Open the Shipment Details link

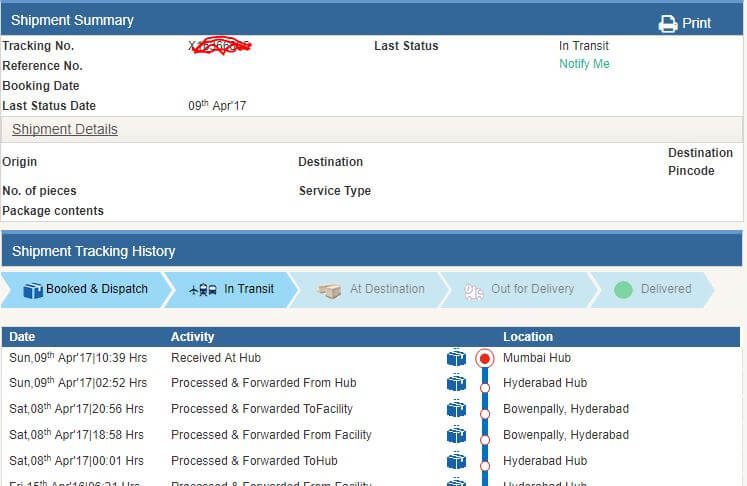pos(65,130)
